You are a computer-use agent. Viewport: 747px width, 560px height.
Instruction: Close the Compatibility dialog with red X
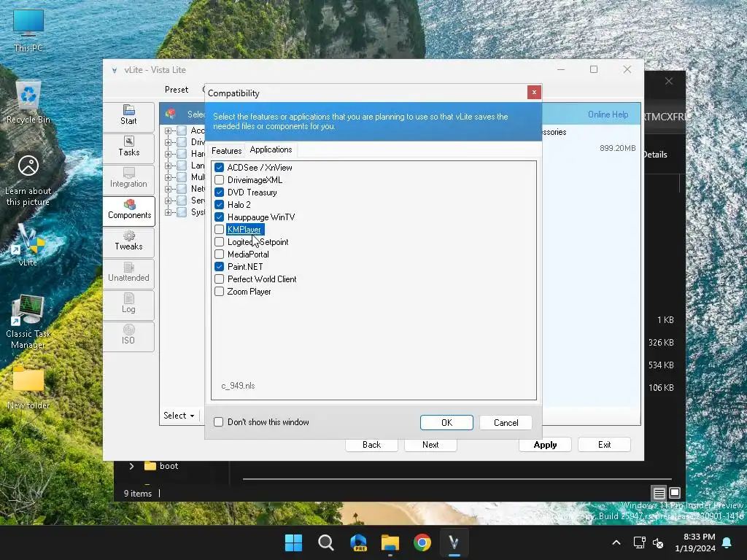pos(534,93)
